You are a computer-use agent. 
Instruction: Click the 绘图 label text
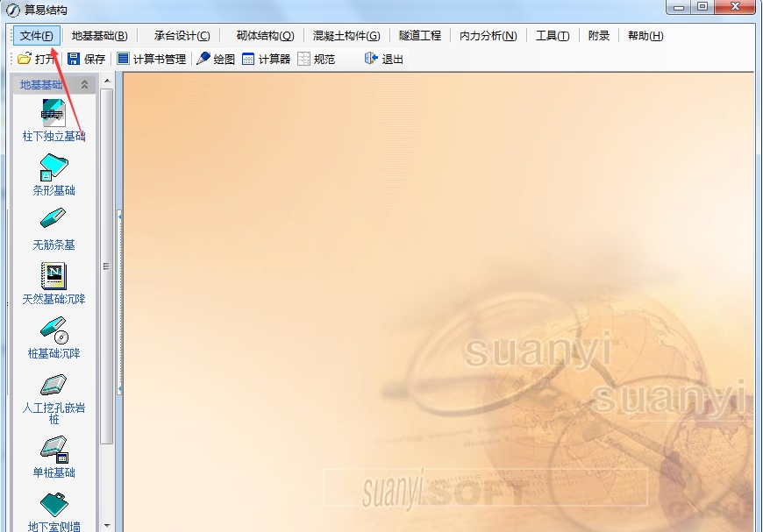point(224,60)
